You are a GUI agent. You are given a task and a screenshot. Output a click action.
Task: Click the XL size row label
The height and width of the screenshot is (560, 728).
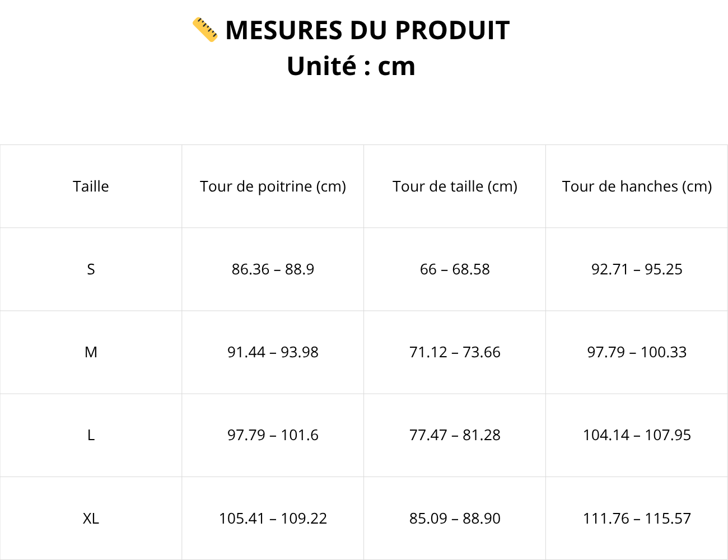pyautogui.click(x=91, y=519)
